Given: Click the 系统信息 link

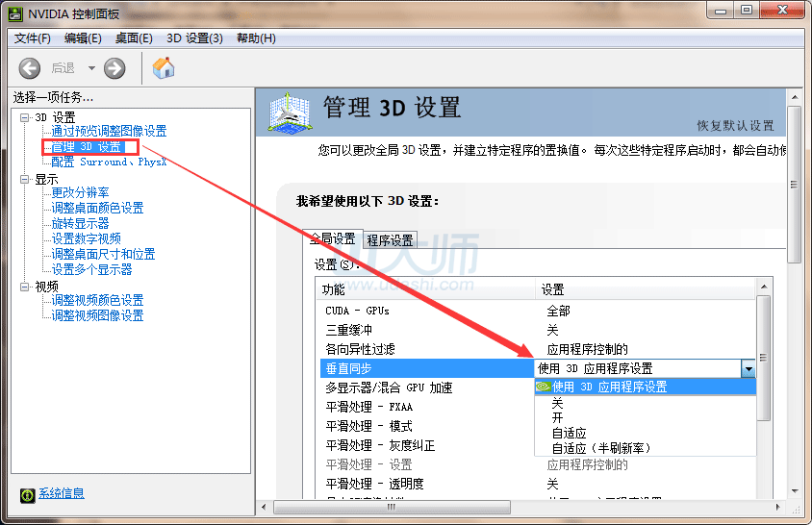Looking at the screenshot, I should [61, 493].
